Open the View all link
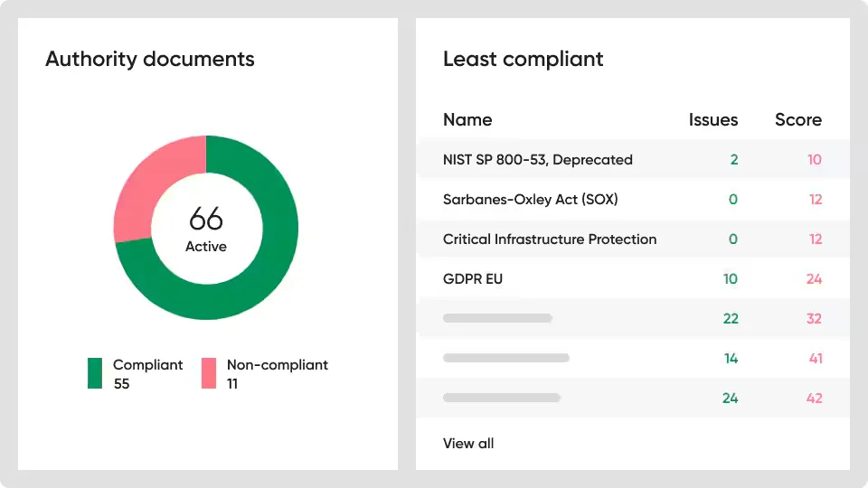 point(468,443)
